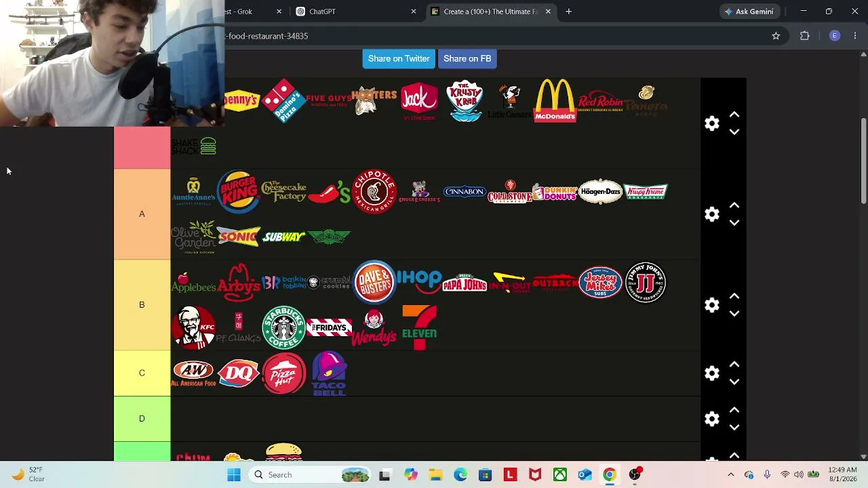Screen dimensions: 868x488
Task: Select the Burger King logo
Action: (238, 192)
